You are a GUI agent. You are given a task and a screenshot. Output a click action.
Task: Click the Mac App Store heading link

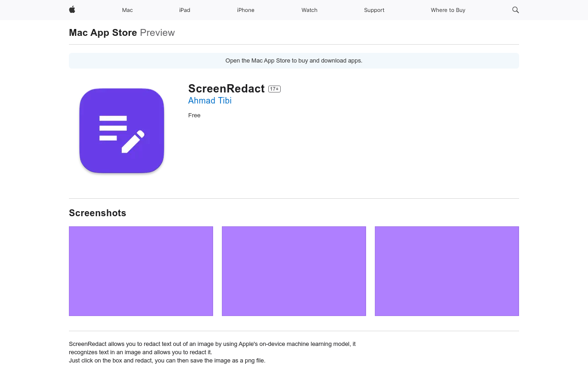pos(103,33)
